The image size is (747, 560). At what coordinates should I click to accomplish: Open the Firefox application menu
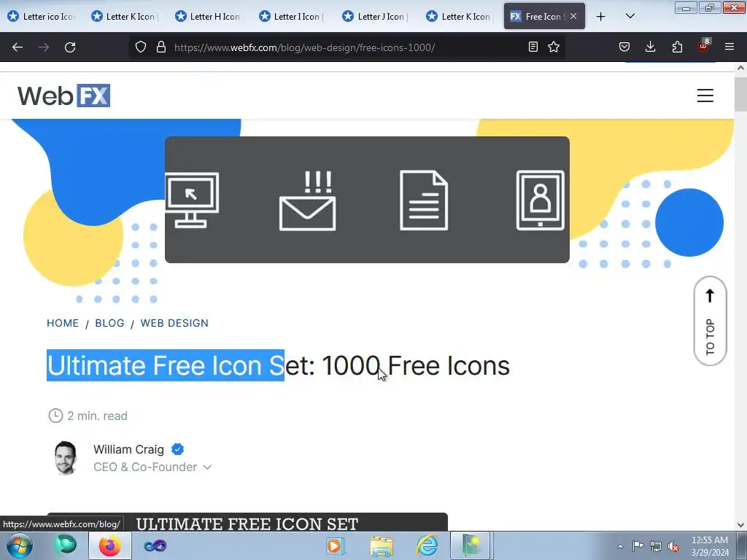coord(729,47)
